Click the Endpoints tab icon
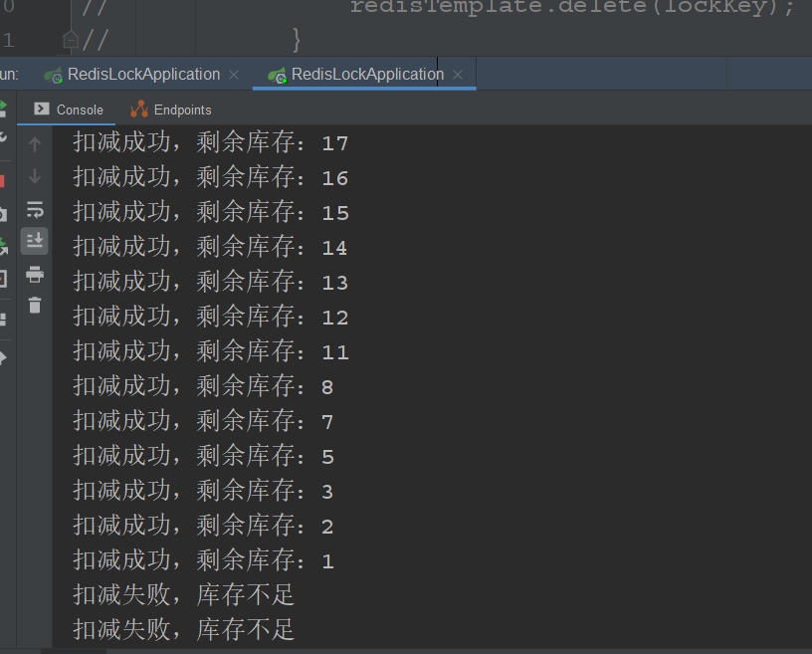This screenshot has height=654, width=812. [139, 109]
